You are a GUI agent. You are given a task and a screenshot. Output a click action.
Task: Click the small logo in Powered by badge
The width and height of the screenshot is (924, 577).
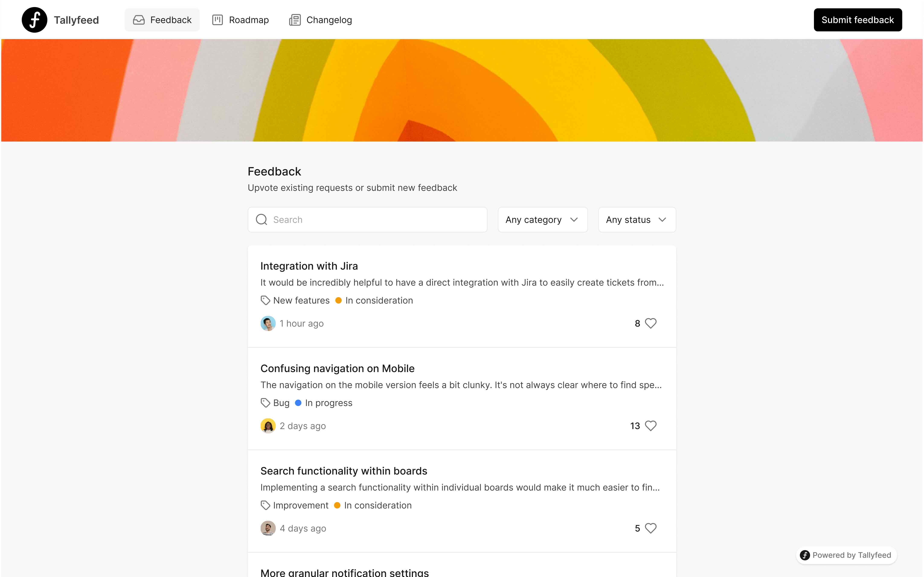click(x=805, y=555)
